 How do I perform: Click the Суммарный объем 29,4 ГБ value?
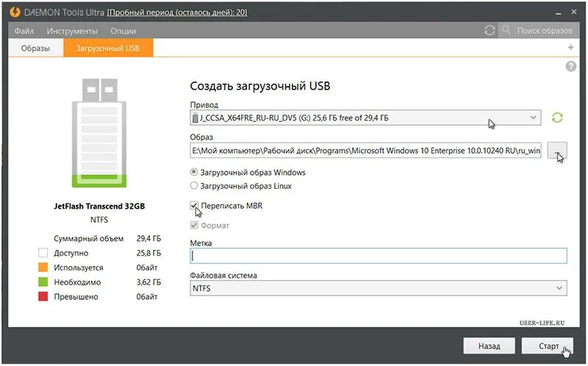148,239
